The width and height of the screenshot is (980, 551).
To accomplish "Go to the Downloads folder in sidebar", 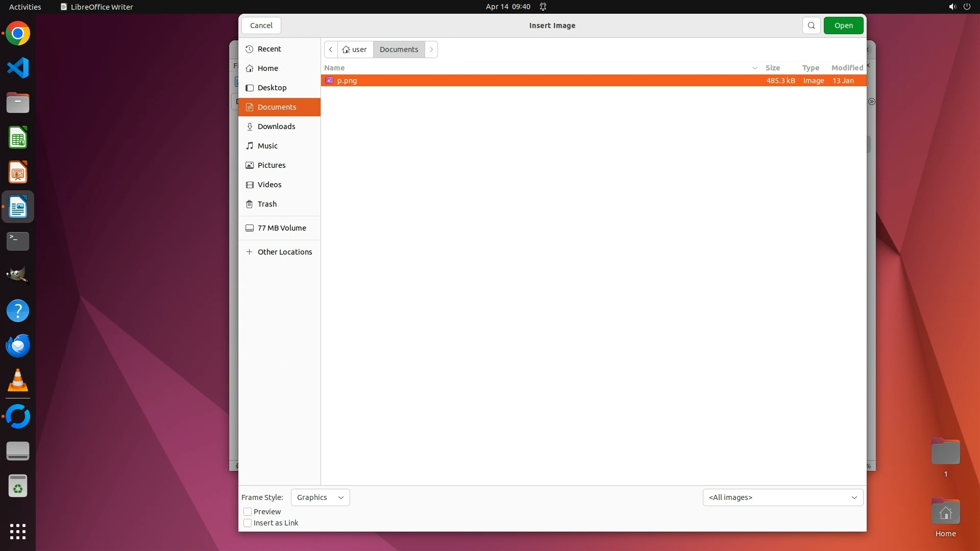I will pos(276,127).
